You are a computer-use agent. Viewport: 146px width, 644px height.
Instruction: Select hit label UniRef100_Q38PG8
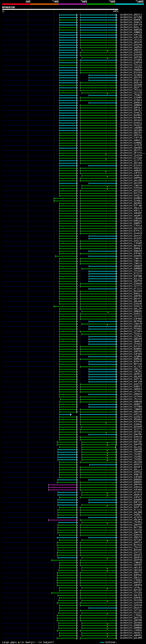tap(131, 63)
